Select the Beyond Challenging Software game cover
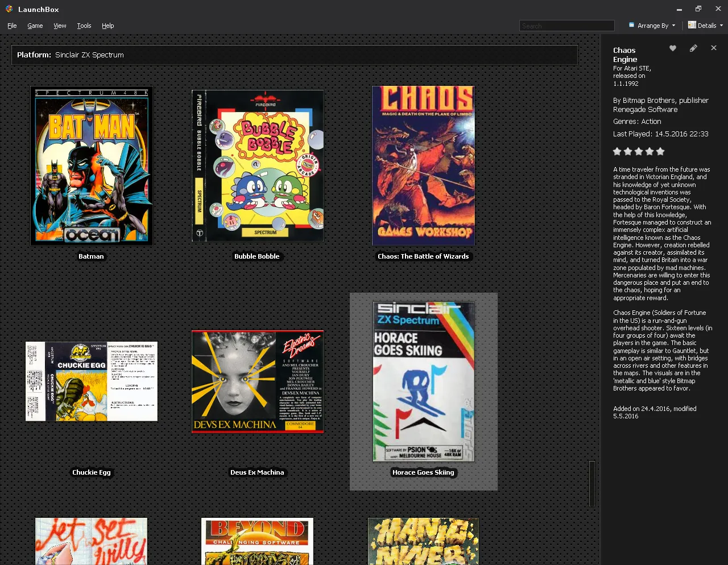 pyautogui.click(x=257, y=541)
